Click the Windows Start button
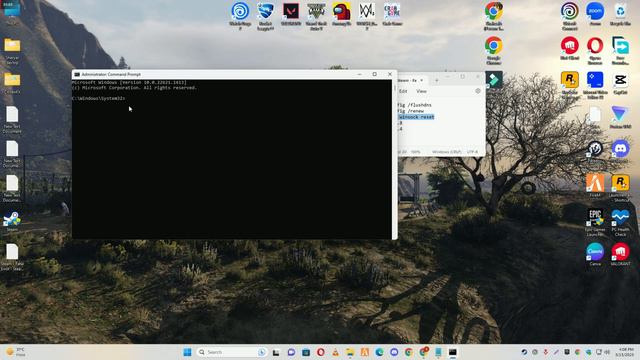640x360 pixels. tap(187, 352)
